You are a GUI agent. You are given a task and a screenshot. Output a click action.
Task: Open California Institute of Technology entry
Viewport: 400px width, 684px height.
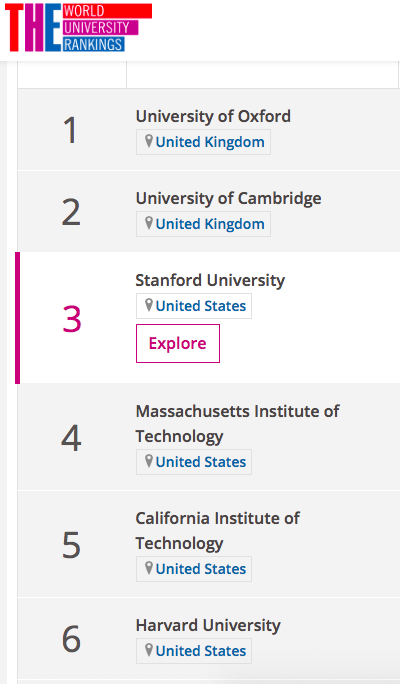217,530
